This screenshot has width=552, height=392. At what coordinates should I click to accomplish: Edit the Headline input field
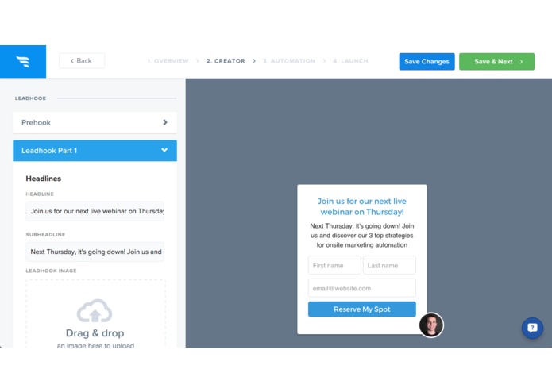tap(95, 211)
